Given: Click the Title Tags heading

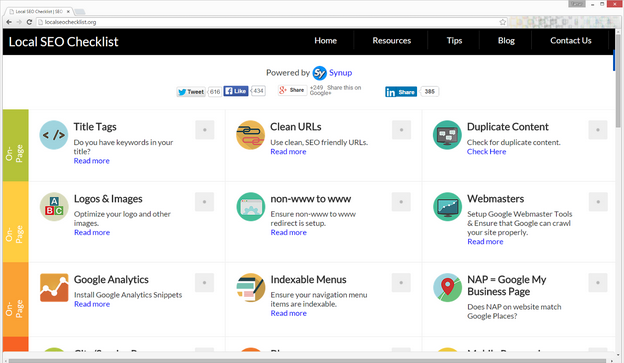Looking at the screenshot, I should coord(95,127).
